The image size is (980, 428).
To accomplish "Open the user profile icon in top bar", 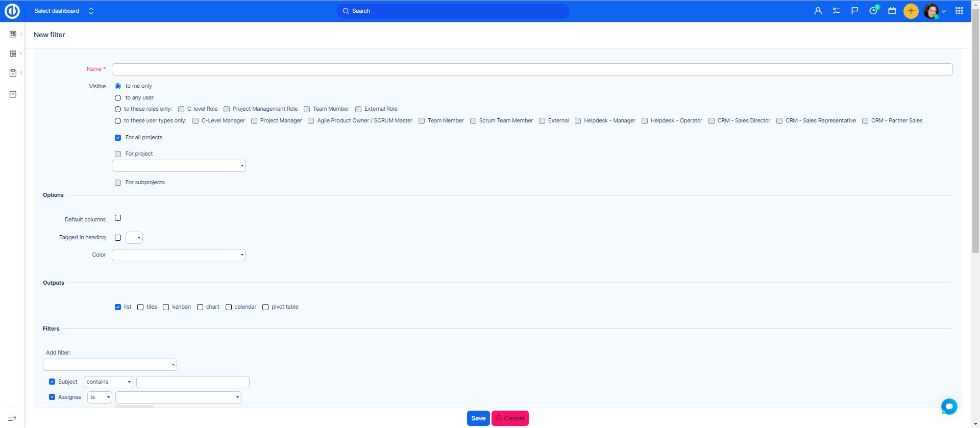I will click(818, 11).
